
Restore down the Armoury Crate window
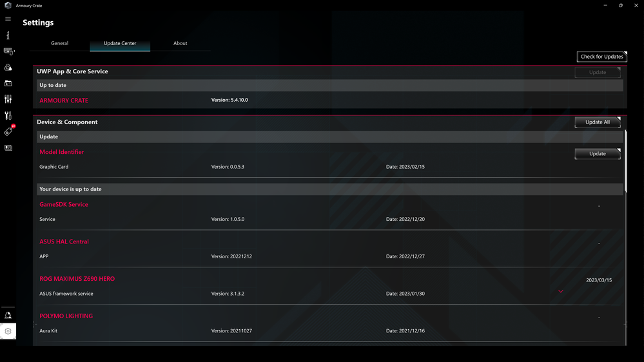(x=621, y=5)
